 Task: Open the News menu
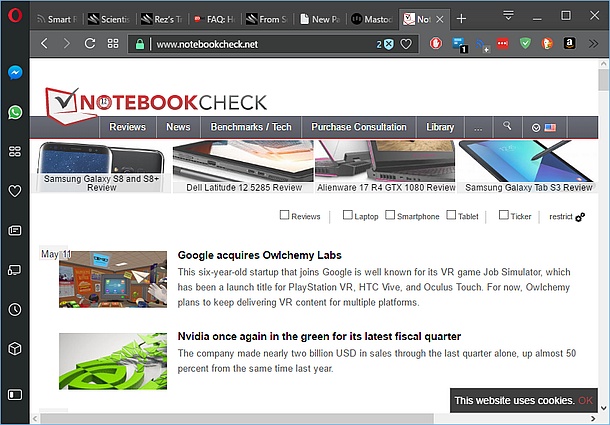coord(178,127)
